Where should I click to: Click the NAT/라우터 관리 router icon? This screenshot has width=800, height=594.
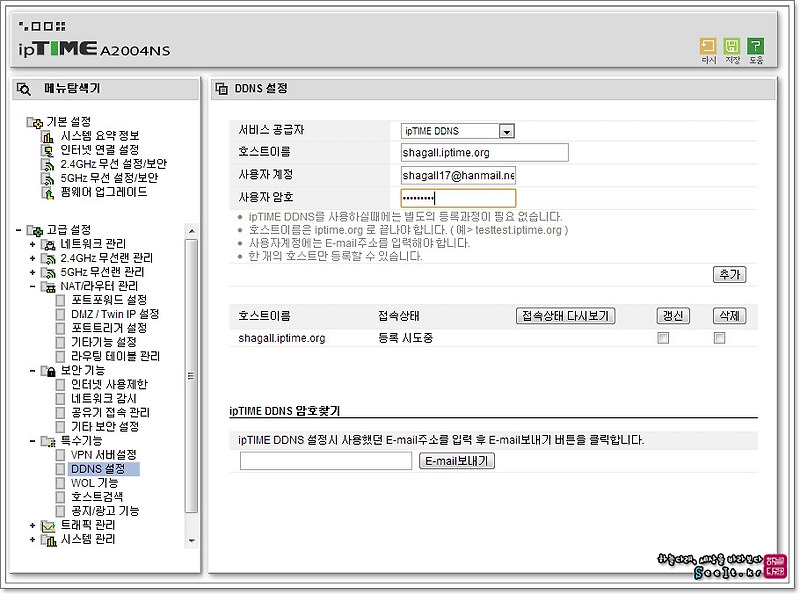click(48, 287)
